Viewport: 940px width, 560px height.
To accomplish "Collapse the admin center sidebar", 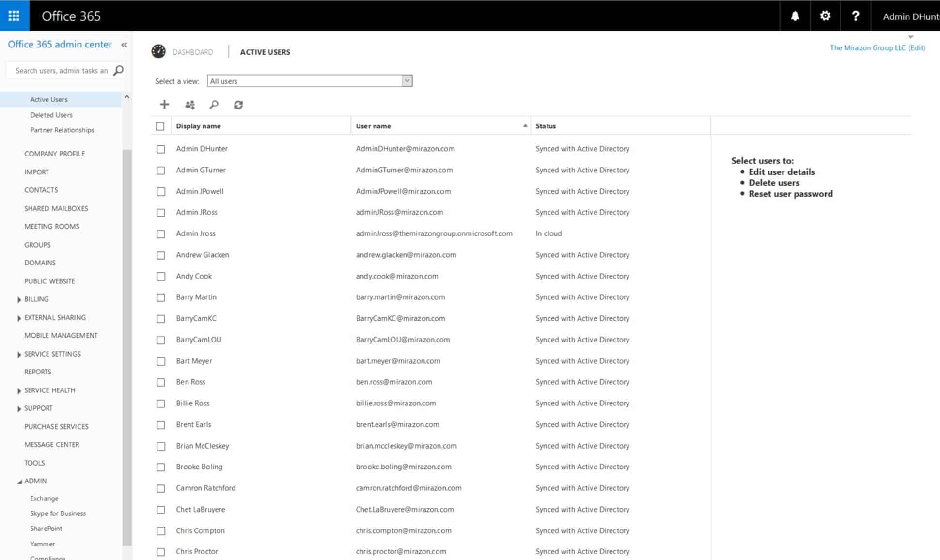I will (124, 45).
